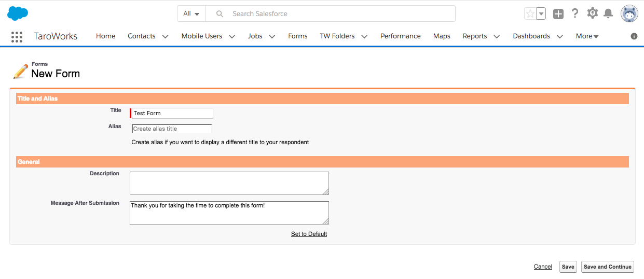Click the Search Salesforce field
This screenshot has width=644, height=279.
point(331,13)
